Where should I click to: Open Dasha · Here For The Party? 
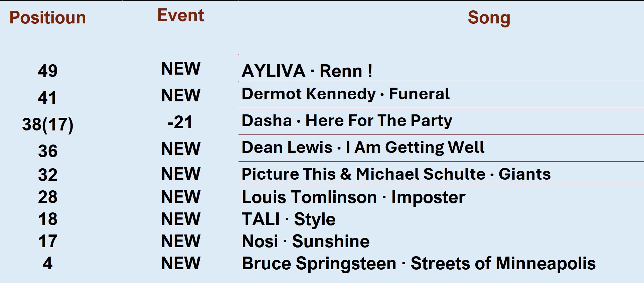pyautogui.click(x=347, y=121)
